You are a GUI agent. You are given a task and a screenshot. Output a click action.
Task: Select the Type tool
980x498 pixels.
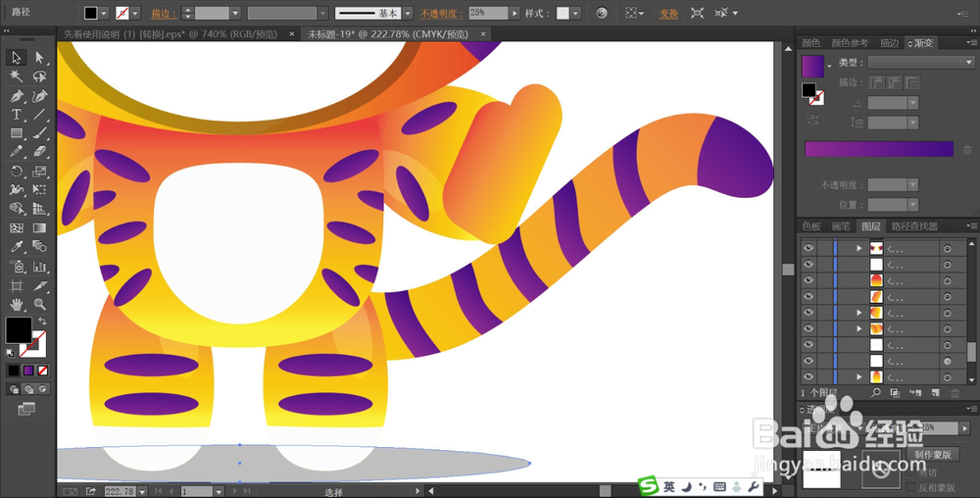click(17, 115)
